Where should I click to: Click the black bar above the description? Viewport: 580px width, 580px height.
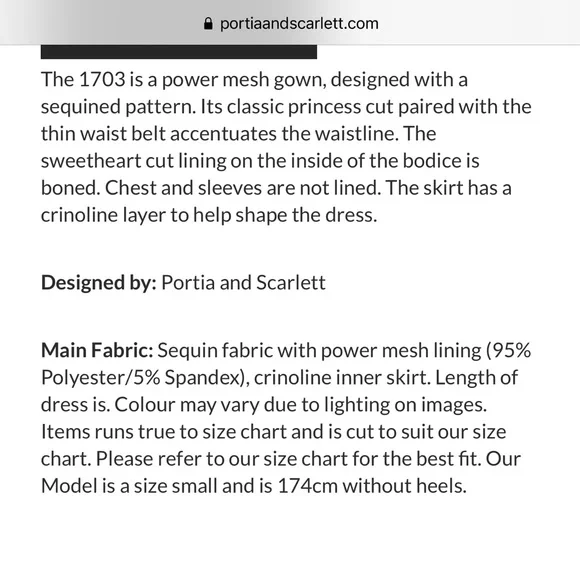point(179,52)
